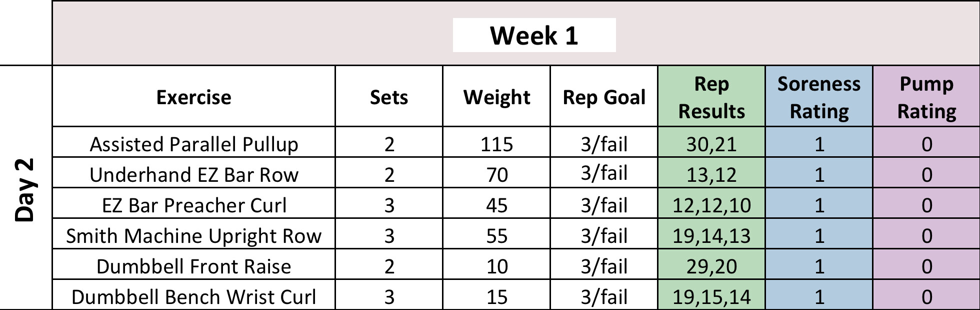
Task: Select the Rep Results header cell
Action: coord(711,97)
